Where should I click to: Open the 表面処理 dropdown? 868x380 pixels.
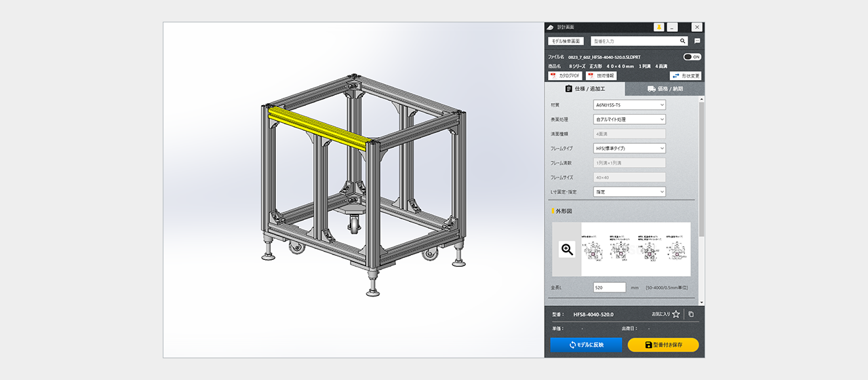coord(629,119)
